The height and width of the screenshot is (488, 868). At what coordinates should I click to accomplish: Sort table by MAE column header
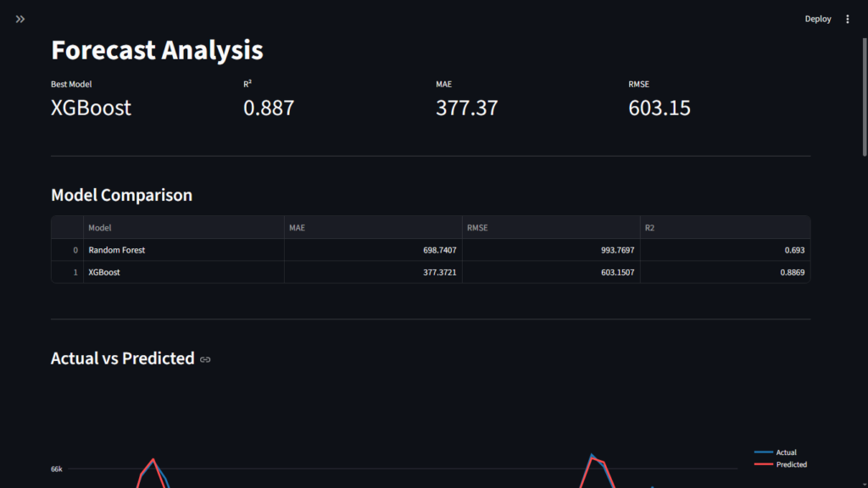(373, 227)
